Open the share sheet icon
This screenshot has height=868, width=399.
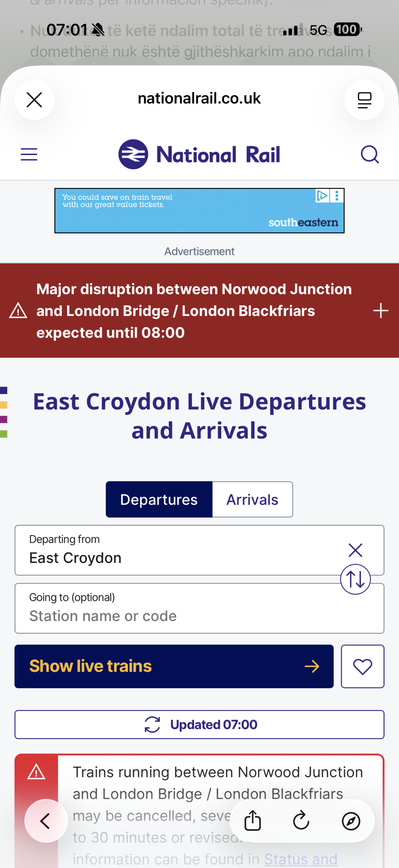click(253, 821)
